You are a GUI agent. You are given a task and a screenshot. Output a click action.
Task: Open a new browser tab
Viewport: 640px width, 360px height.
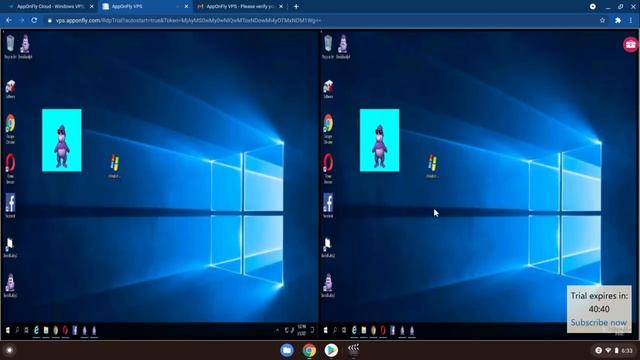click(x=296, y=7)
